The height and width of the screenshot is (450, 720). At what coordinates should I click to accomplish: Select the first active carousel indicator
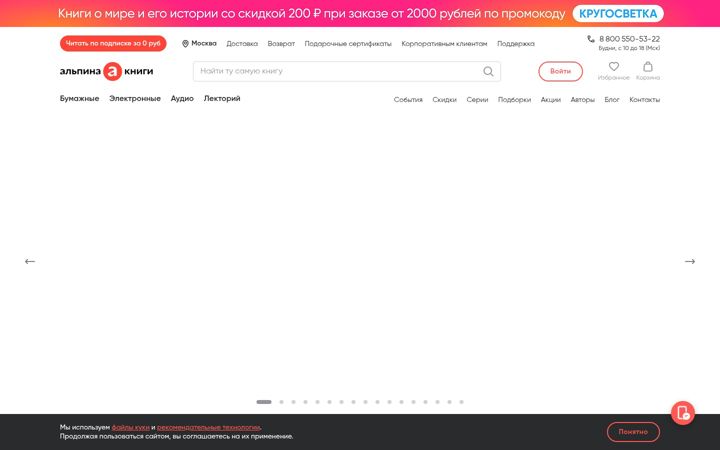264,402
